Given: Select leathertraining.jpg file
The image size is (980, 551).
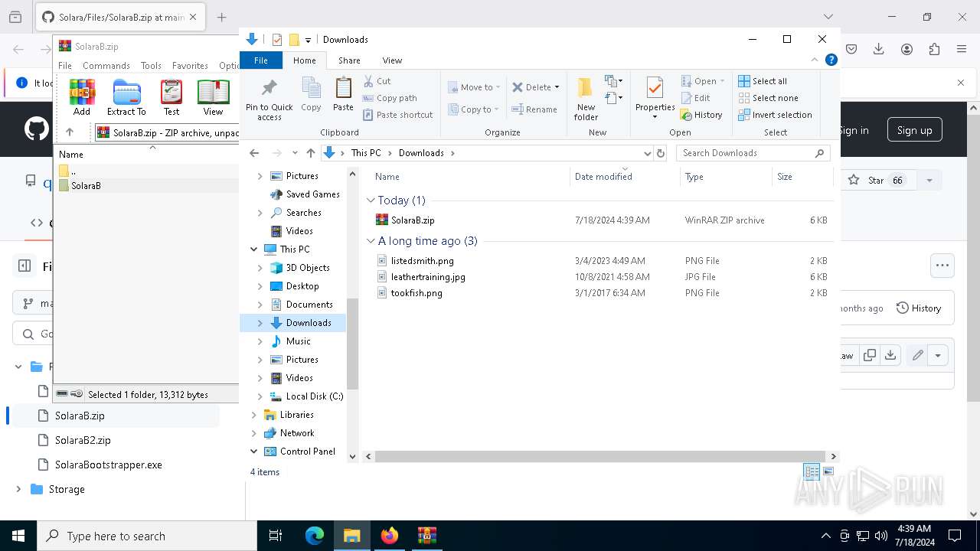Looking at the screenshot, I should pyautogui.click(x=428, y=277).
